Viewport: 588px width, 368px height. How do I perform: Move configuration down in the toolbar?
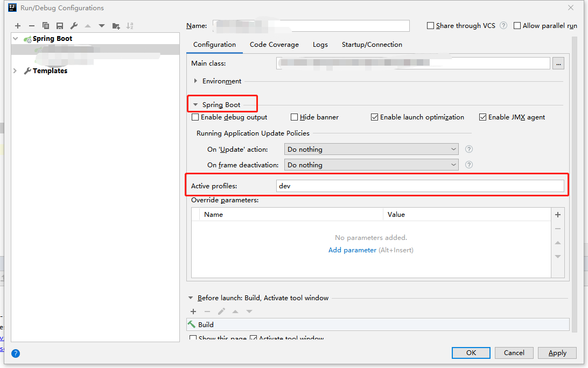tap(102, 26)
